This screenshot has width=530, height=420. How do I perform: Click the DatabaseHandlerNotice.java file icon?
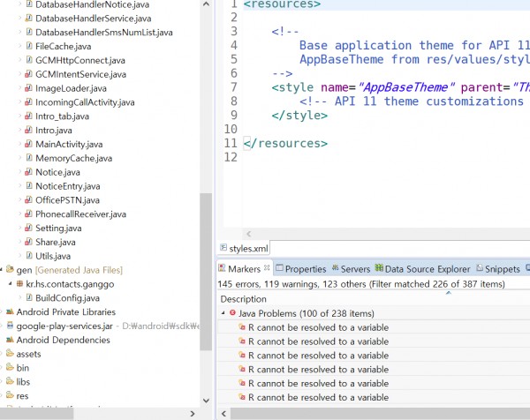tap(29, 4)
